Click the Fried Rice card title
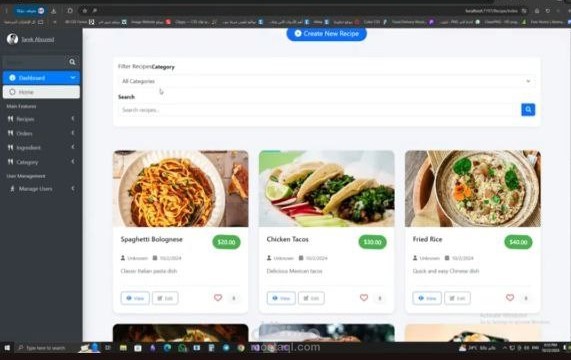 coord(427,240)
